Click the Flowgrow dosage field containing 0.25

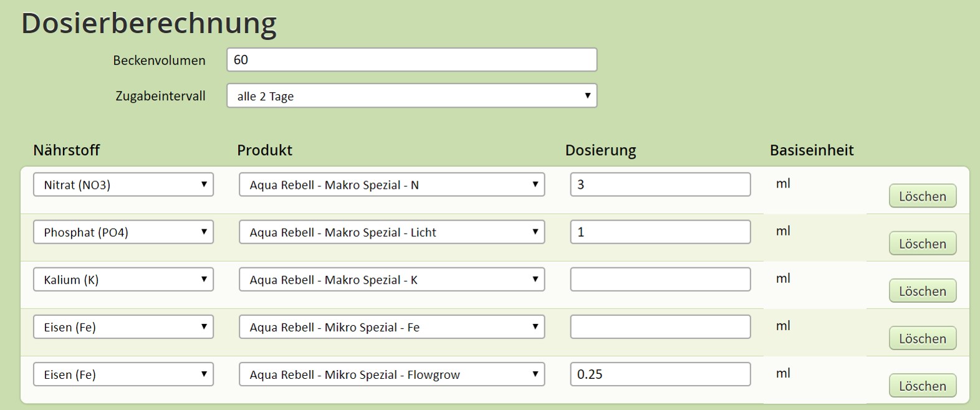pyautogui.click(x=660, y=374)
